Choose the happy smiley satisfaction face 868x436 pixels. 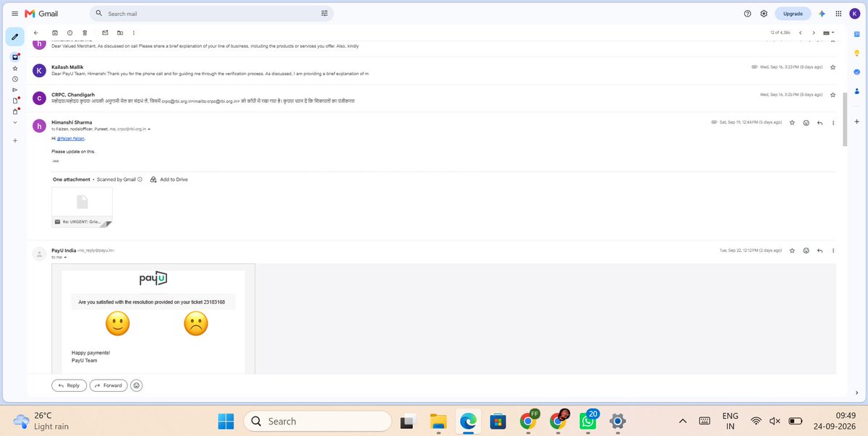[x=117, y=323]
